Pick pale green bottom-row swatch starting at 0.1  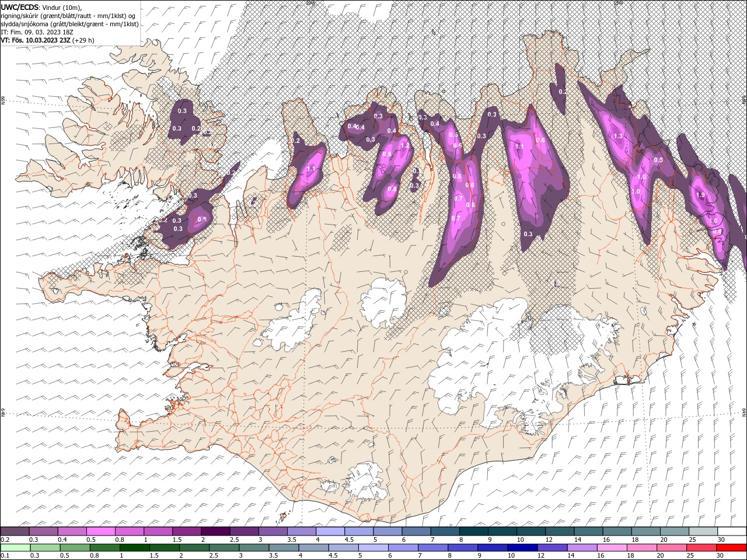tap(16, 548)
